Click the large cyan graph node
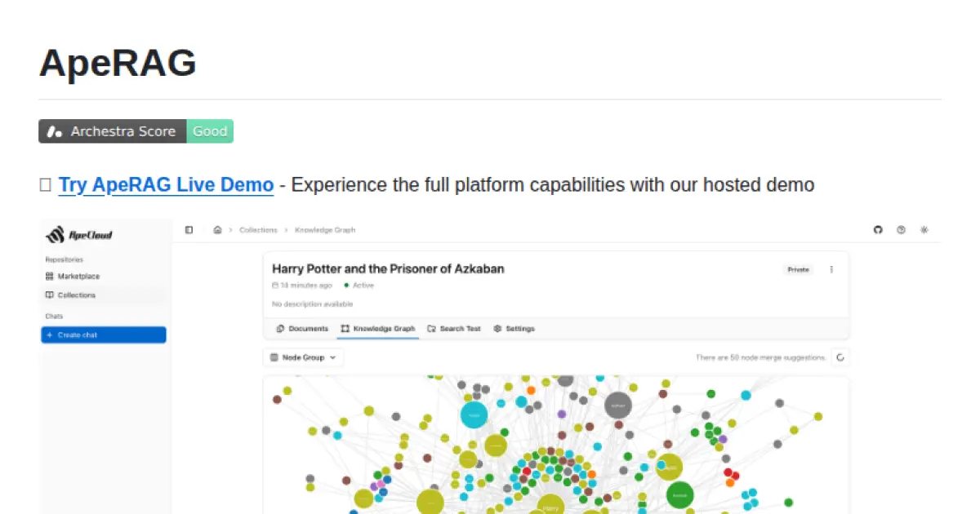980x514 pixels. point(474,415)
